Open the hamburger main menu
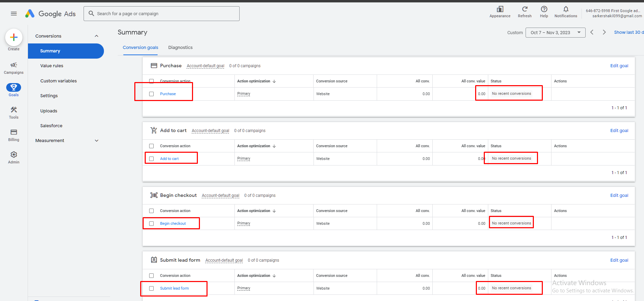Screen dimensions: 644x301 14,13
